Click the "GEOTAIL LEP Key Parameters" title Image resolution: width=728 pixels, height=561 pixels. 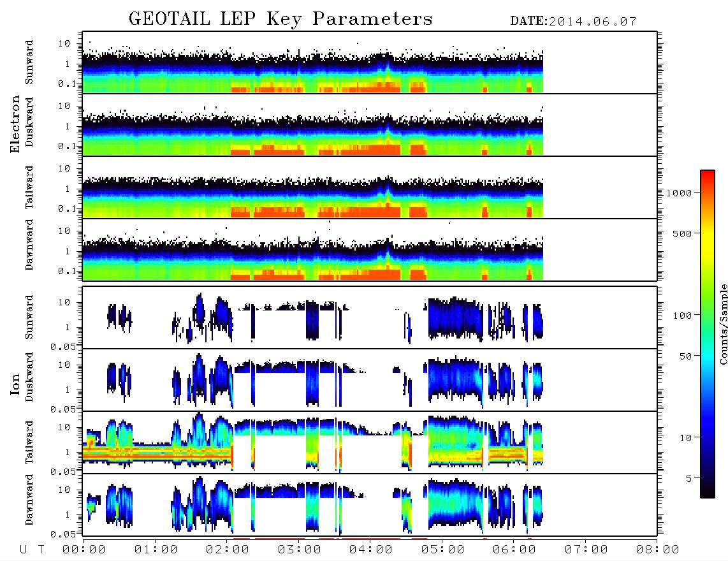(280, 20)
